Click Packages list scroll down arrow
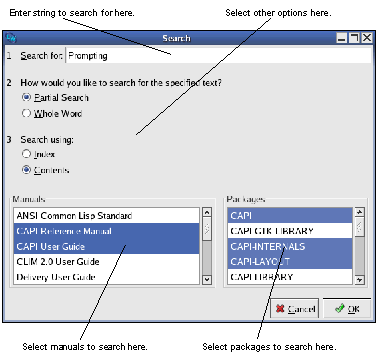This screenshot has width=379, height=364. (x=359, y=280)
